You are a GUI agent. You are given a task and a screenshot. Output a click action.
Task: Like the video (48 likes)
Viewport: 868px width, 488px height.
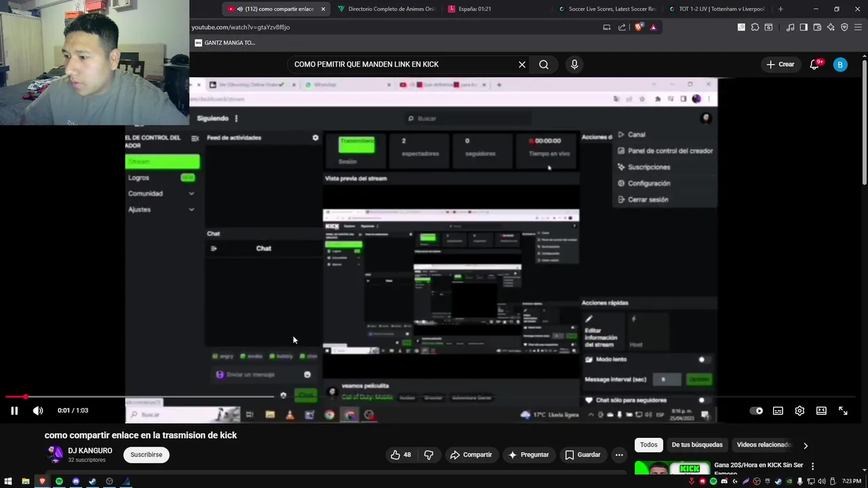point(400,455)
